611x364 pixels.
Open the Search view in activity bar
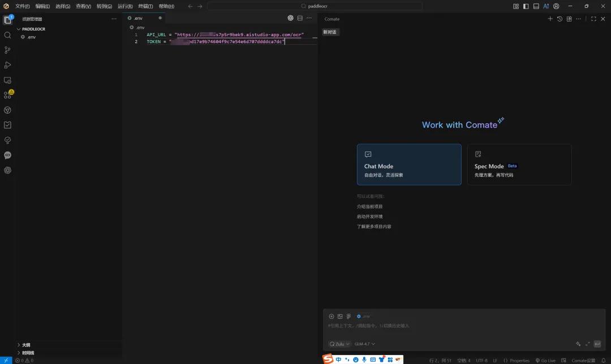point(7,36)
